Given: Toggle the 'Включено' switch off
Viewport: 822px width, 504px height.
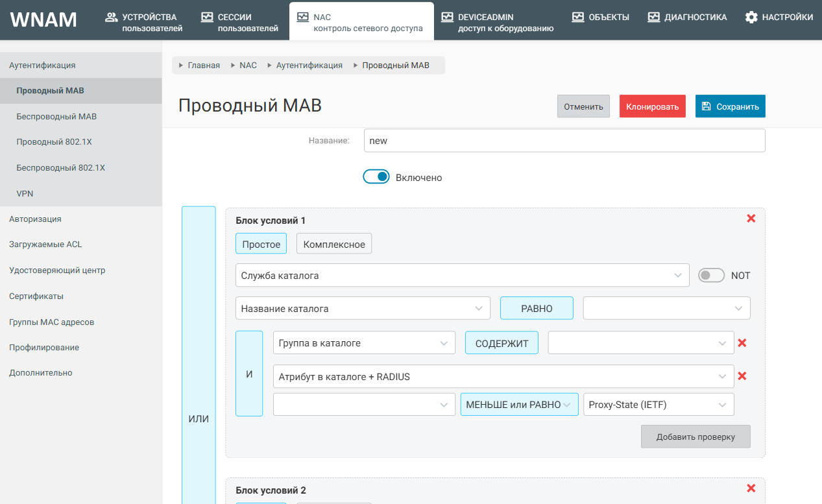Looking at the screenshot, I should click(x=376, y=177).
